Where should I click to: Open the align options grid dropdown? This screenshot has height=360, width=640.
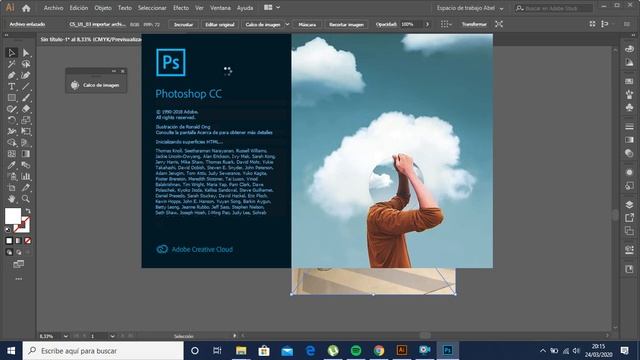tap(446, 24)
